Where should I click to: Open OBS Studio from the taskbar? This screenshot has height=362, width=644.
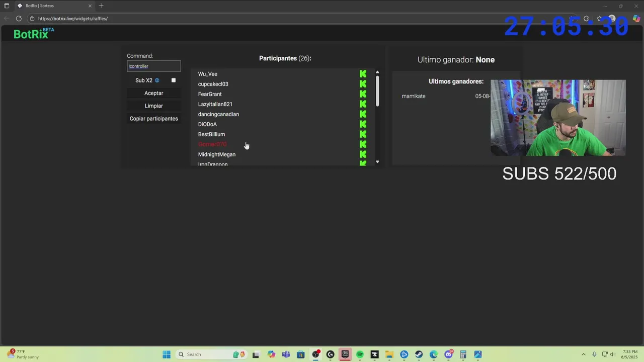(315, 354)
